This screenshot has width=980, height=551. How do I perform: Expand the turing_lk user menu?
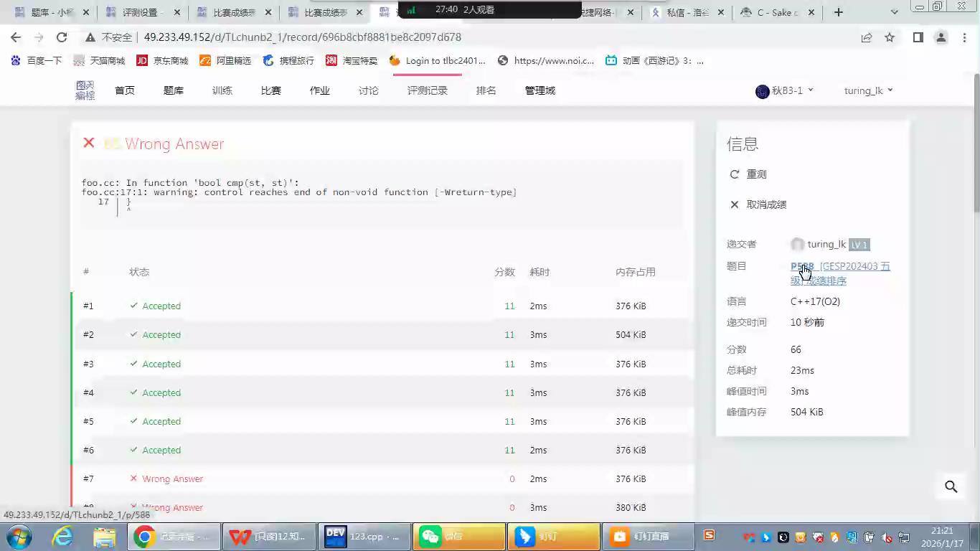(868, 90)
